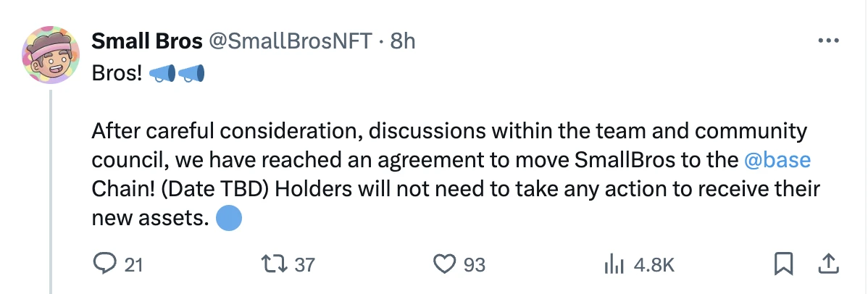Open the Small Bros display name link
The width and height of the screenshot is (868, 294).
pyautogui.click(x=146, y=42)
